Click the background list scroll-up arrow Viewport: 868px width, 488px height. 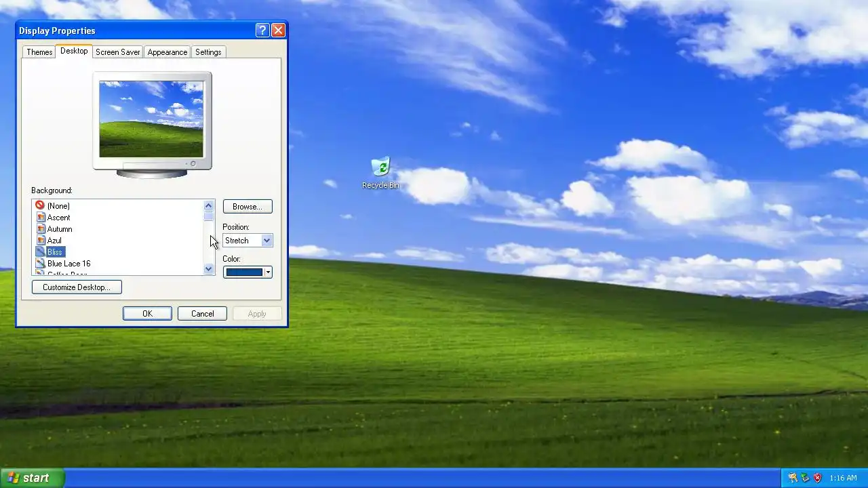208,205
